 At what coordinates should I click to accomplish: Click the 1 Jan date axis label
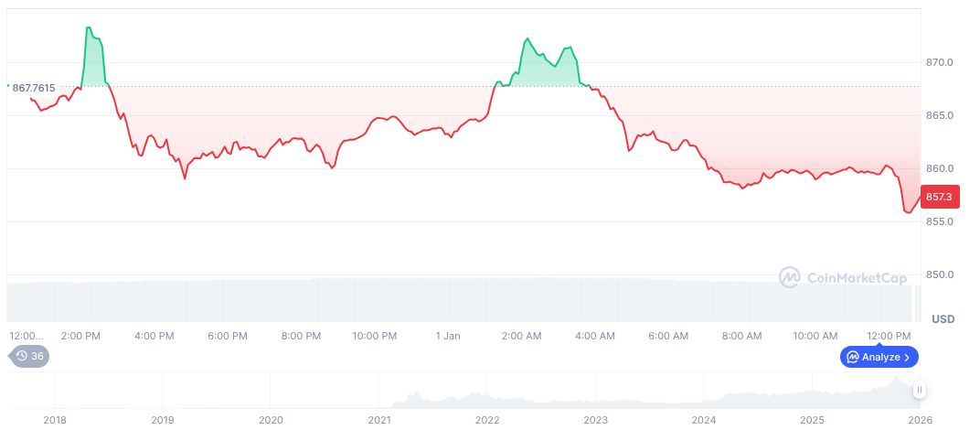tap(448, 336)
